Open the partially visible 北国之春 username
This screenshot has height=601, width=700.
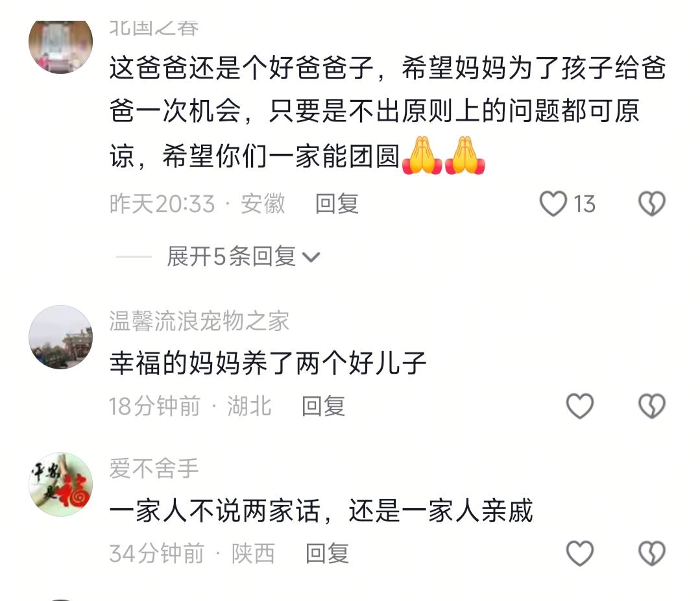[154, 28]
